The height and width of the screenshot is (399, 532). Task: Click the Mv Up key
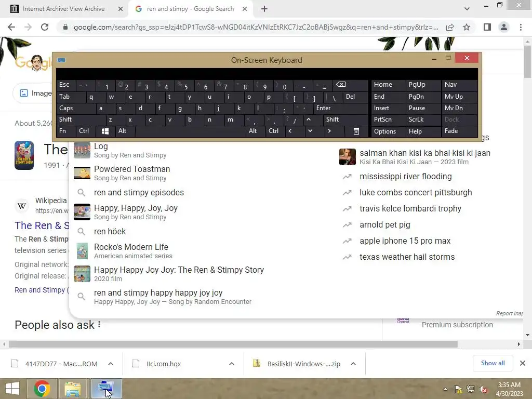pyautogui.click(x=459, y=97)
